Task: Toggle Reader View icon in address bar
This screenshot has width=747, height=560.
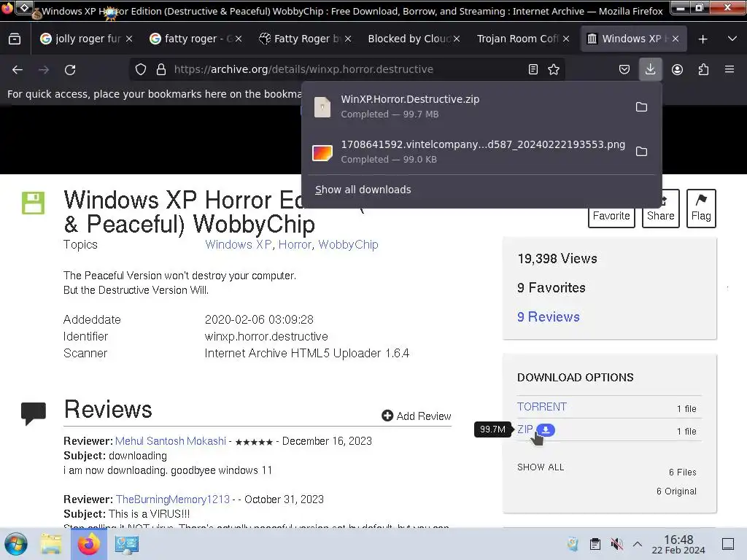Action: [533, 69]
